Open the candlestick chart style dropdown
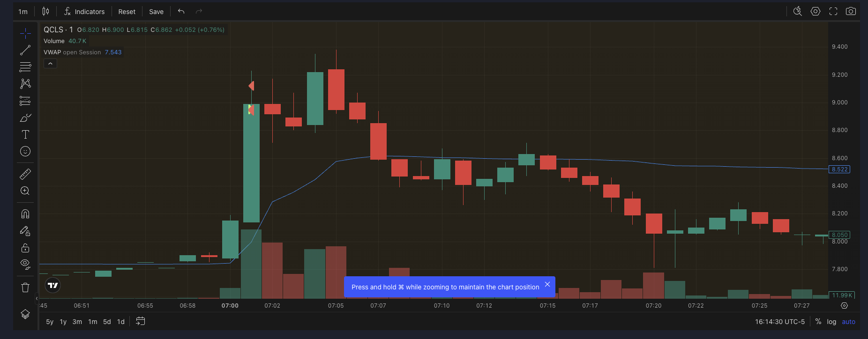Viewport: 868px width, 339px height. tap(45, 11)
